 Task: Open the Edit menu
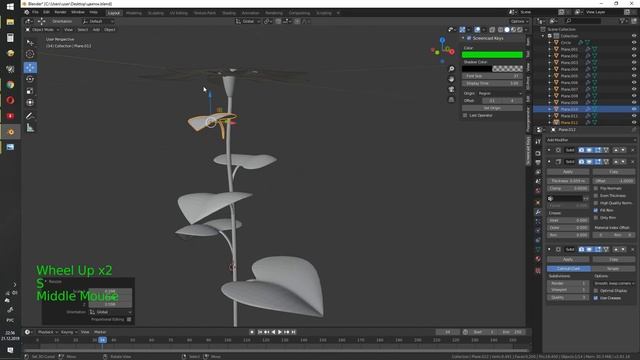46,12
